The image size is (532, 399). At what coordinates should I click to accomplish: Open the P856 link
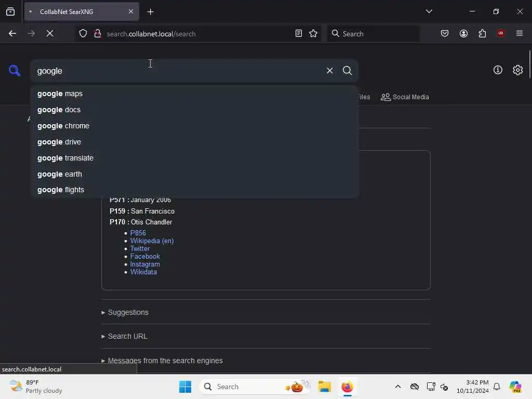pos(138,233)
